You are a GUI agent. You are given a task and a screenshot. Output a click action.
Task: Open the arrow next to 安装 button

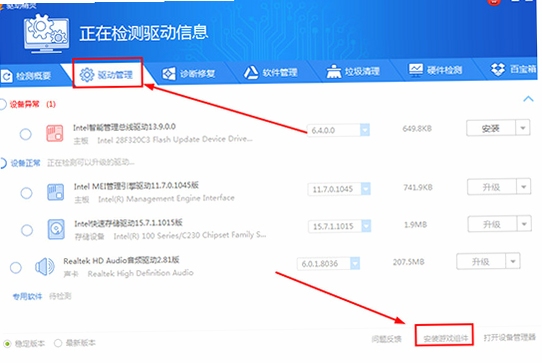(523, 128)
